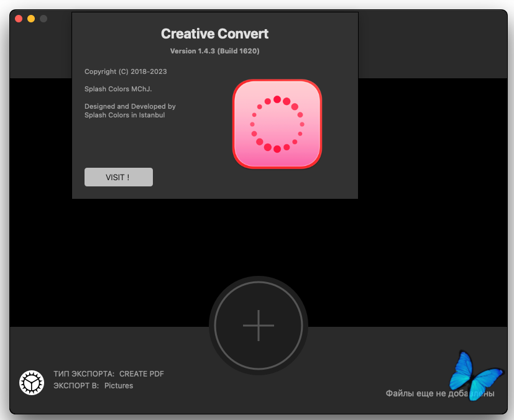Click the blue butterfly icon
This screenshot has height=420, width=514.
475,375
